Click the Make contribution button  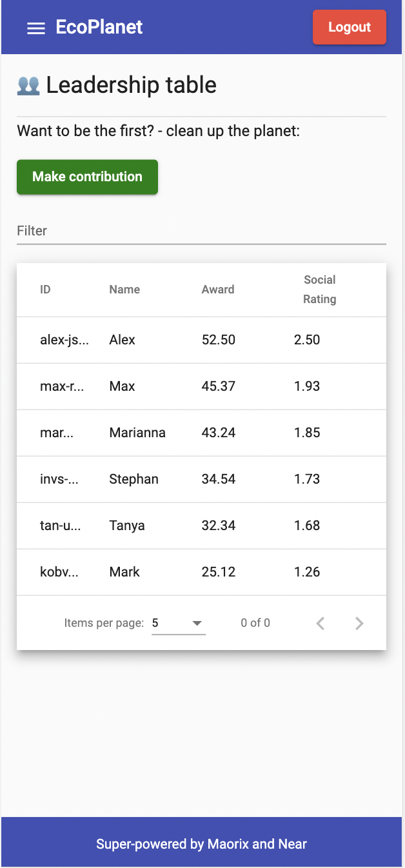coord(87,177)
